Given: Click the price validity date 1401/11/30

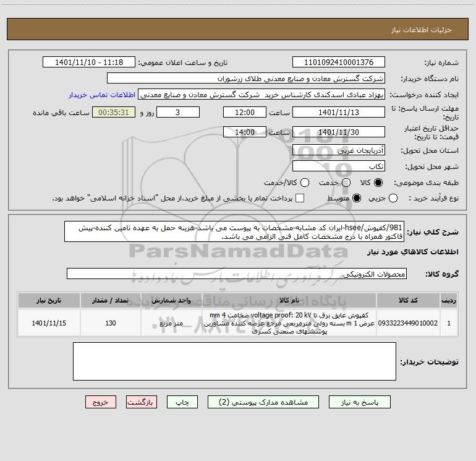Looking at the screenshot, I should point(339,132).
